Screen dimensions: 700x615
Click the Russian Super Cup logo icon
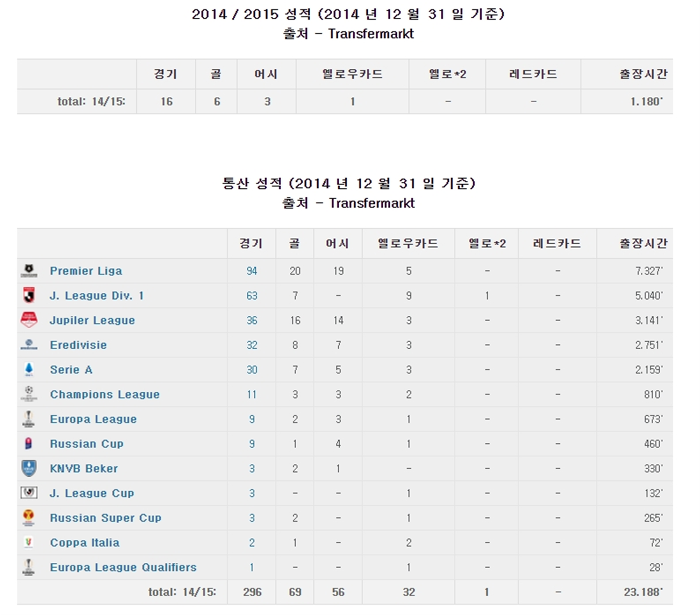pyautogui.click(x=29, y=518)
